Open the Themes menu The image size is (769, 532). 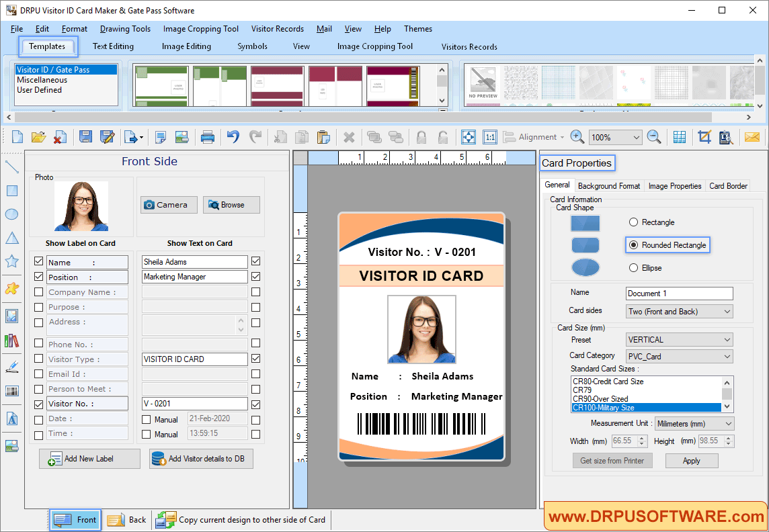pos(418,29)
